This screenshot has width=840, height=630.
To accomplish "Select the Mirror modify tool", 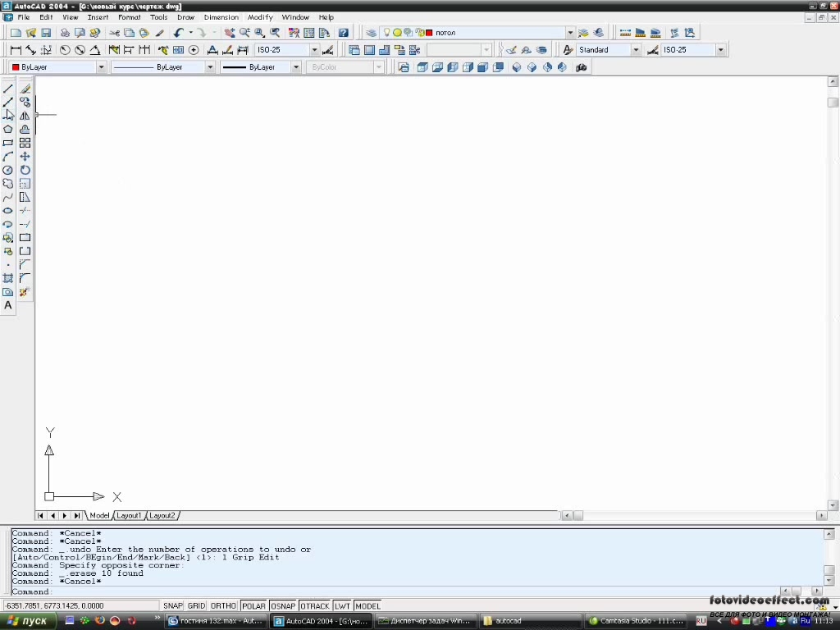I will pyautogui.click(x=25, y=116).
